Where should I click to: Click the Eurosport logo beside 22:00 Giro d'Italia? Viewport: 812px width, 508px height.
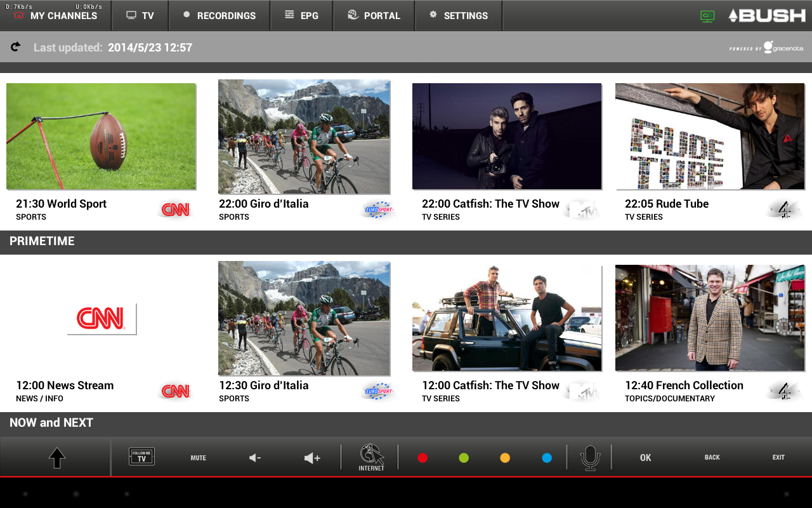[379, 210]
